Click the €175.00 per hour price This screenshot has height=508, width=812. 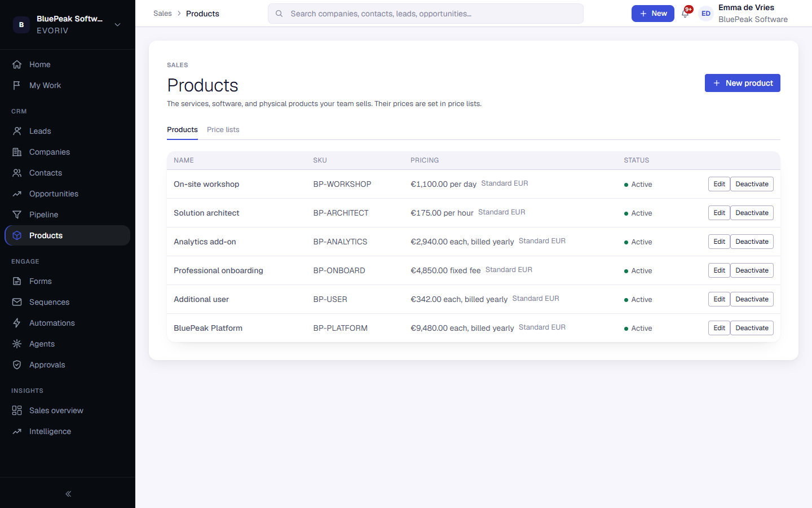[442, 213]
